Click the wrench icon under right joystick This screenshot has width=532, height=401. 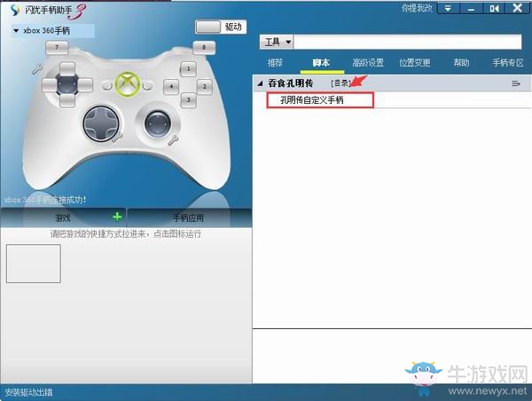click(173, 140)
